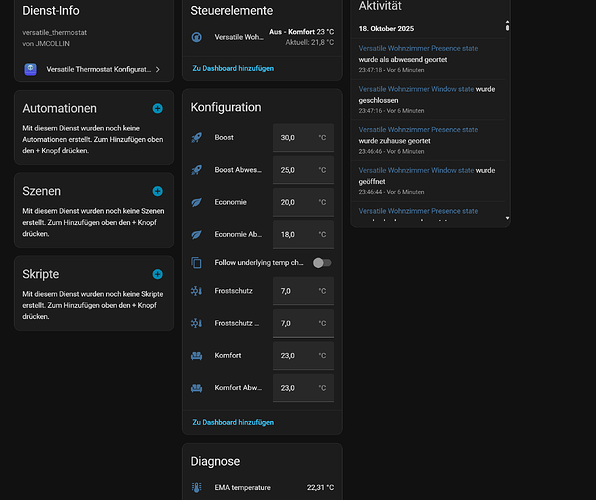The image size is (596, 500).
Task: Click the activity list scrollbar thumb
Action: (507, 27)
